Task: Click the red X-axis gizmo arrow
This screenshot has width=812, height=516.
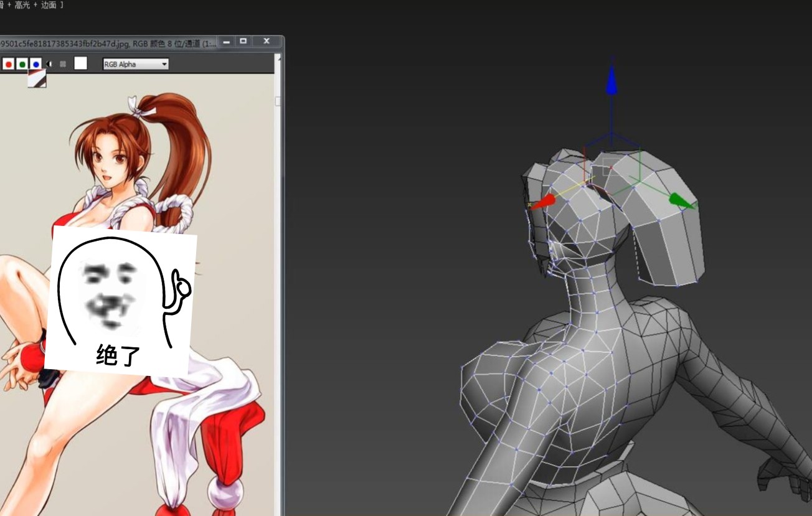Action: click(x=542, y=202)
